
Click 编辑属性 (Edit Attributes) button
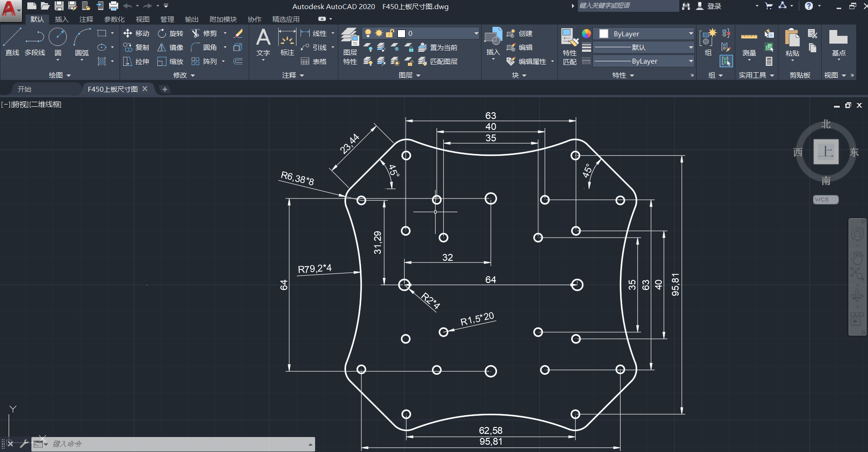click(x=527, y=61)
